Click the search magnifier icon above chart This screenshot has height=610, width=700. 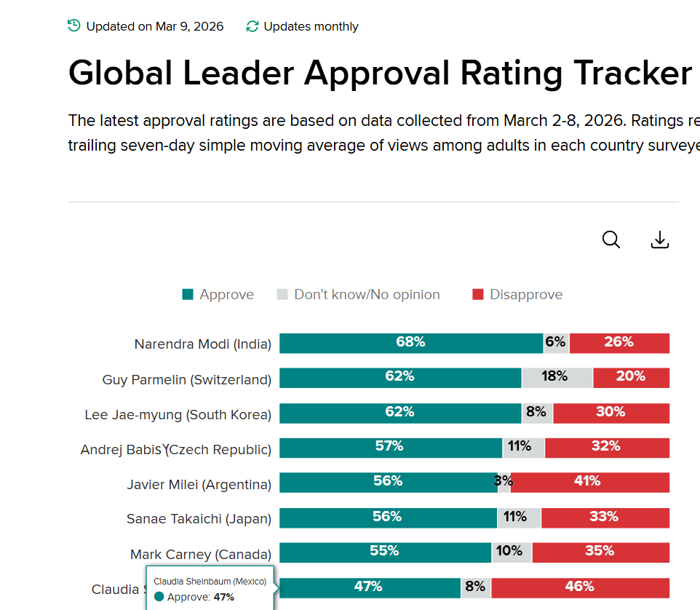pos(610,239)
